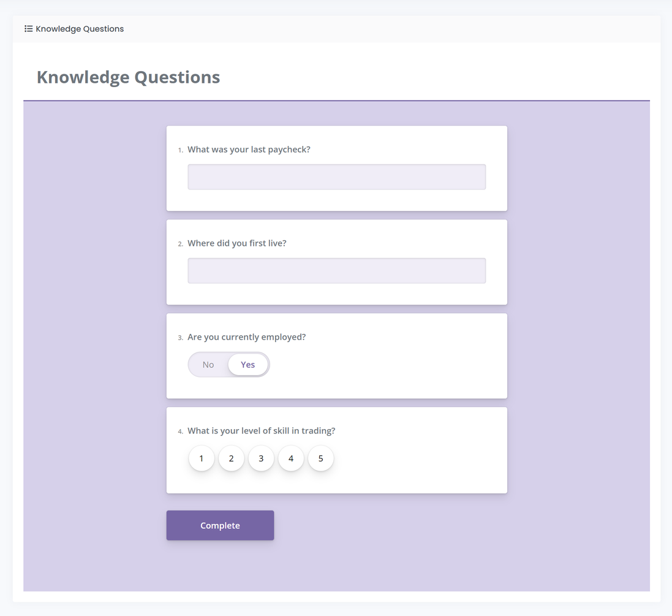Click question number 1 marker
Screen dimensions: 672x616
click(180, 150)
